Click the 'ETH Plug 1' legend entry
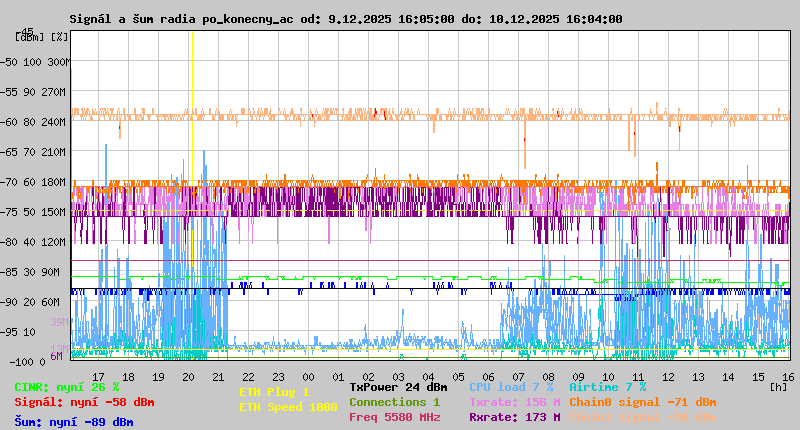800x430 pixels. (274, 392)
